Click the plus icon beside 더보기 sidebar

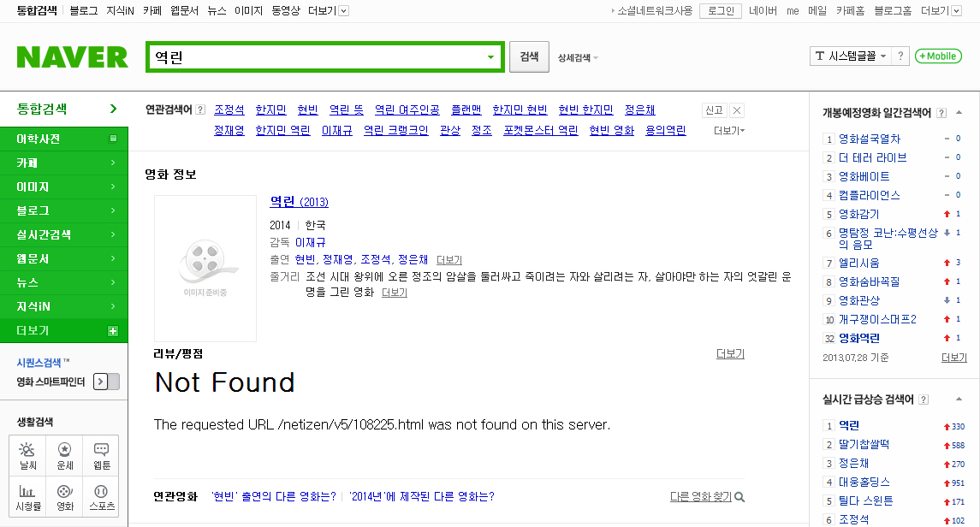pos(113,331)
